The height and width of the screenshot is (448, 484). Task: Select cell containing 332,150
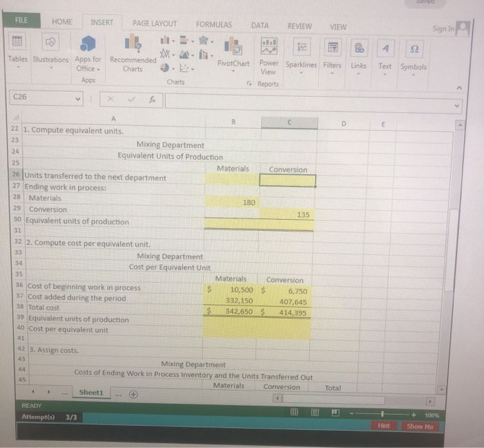(x=230, y=301)
